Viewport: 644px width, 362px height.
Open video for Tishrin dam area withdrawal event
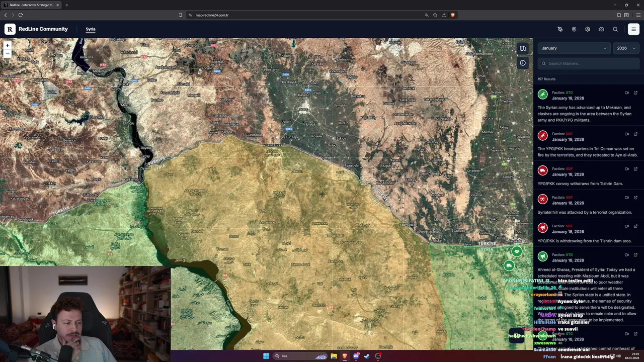627,226
